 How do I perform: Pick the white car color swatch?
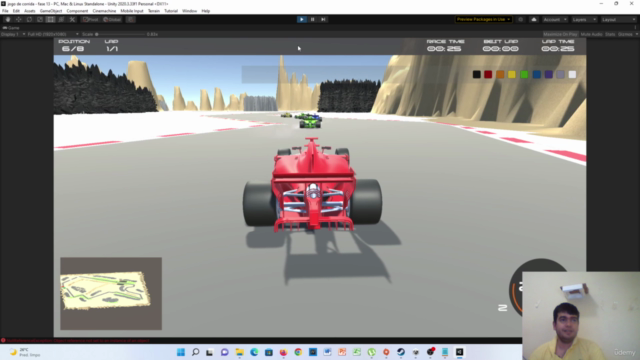[x=572, y=74]
